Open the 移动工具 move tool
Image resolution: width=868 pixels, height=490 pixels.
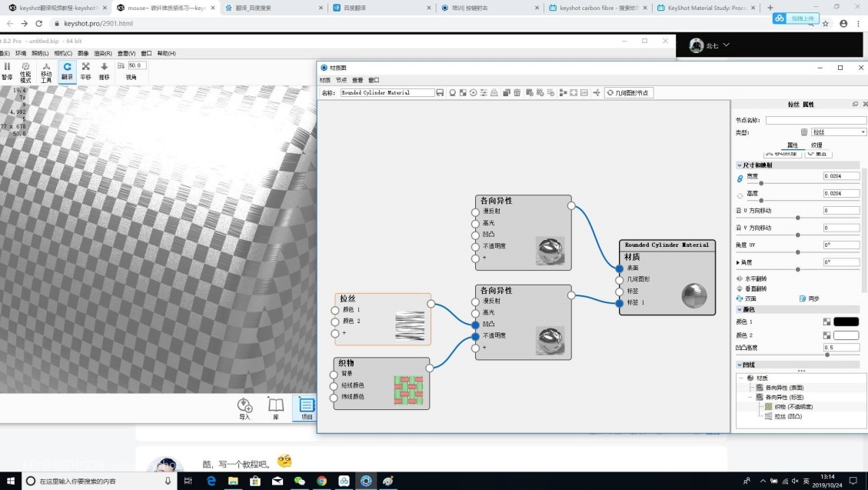point(46,72)
